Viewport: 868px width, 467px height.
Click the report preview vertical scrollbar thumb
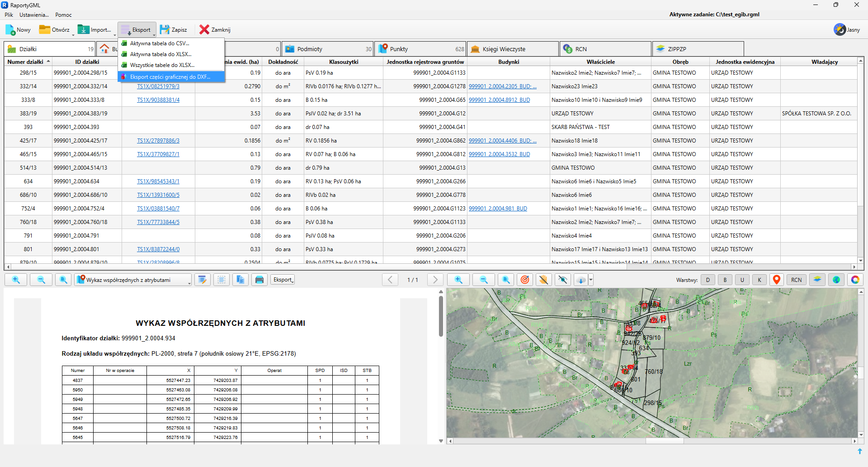point(441,316)
